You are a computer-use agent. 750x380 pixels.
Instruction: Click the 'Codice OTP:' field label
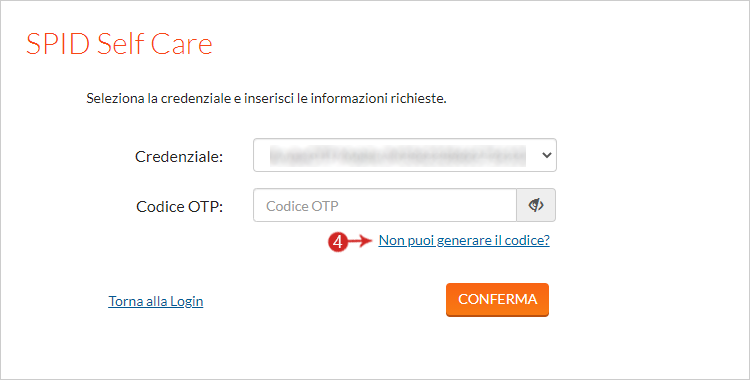pyautogui.click(x=179, y=206)
